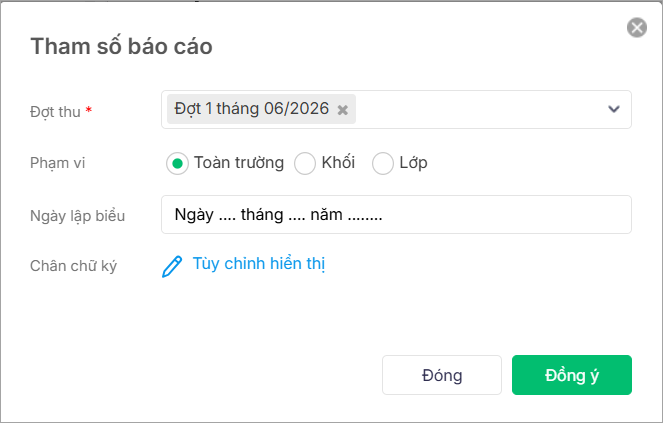Click the Chân chữ ký label
Screen dimensions: 663x423
73,266
